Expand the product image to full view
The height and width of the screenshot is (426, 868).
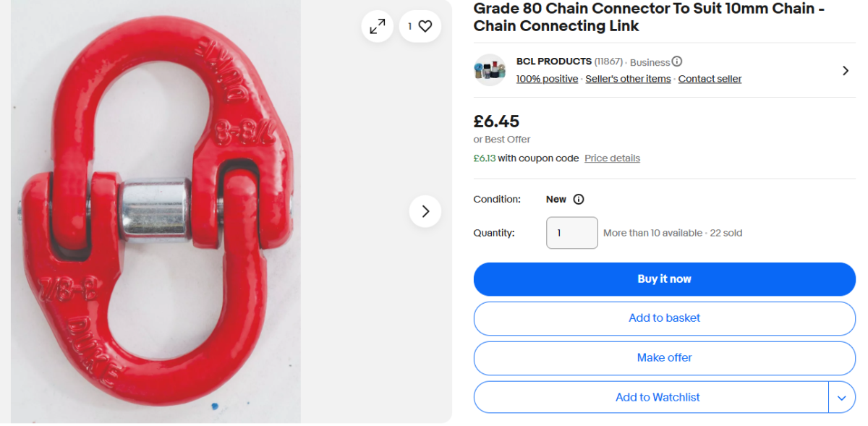point(377,27)
